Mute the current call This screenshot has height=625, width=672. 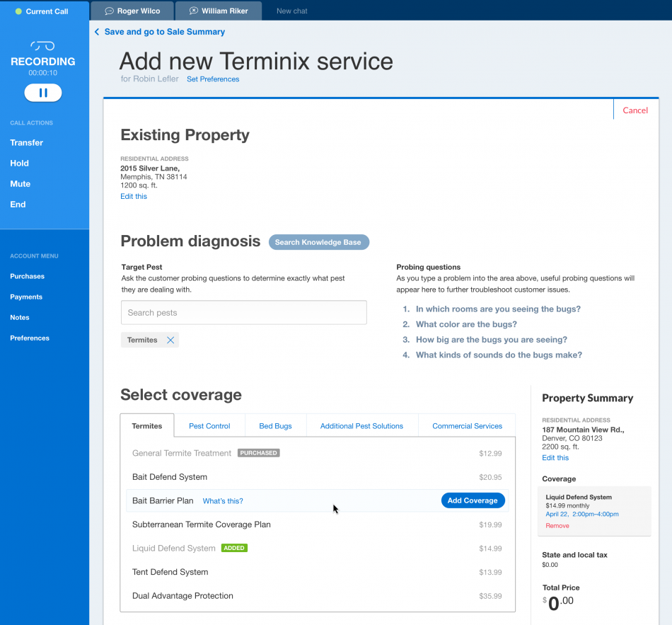[x=20, y=183]
